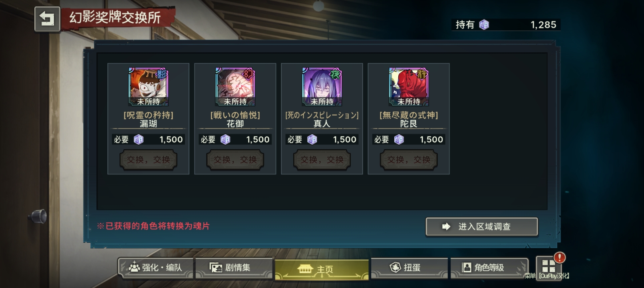Screen dimensions: 644x288
Task: Click the red notification badge on menu
Action: coord(559,258)
